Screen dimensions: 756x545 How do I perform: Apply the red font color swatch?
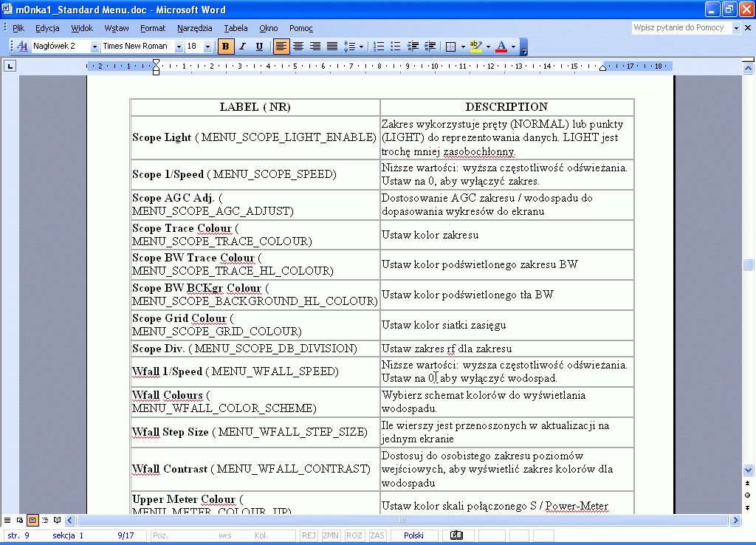[501, 47]
